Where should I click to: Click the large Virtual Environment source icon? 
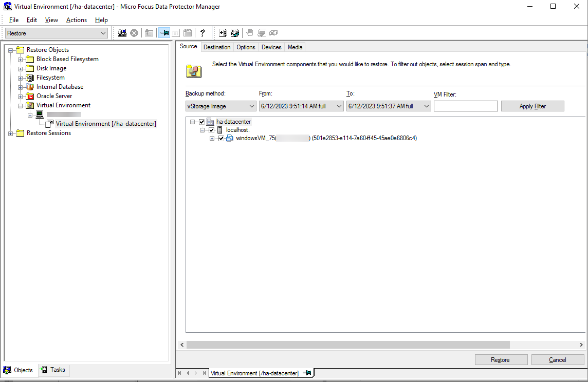click(x=194, y=71)
